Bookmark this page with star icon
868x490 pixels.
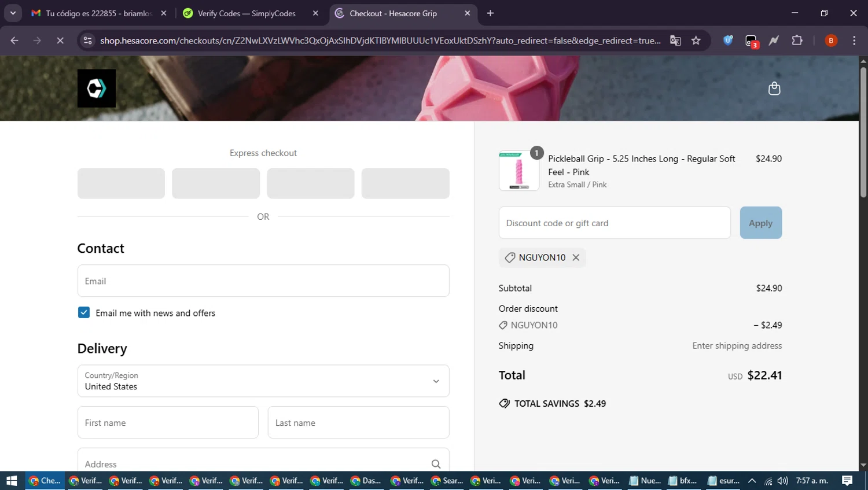tap(696, 40)
